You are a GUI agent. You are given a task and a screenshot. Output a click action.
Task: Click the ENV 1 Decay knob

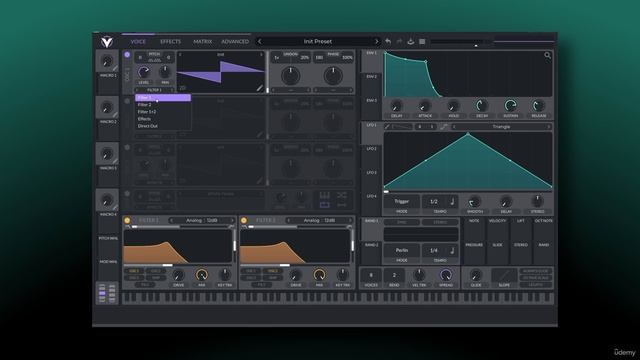(482, 106)
